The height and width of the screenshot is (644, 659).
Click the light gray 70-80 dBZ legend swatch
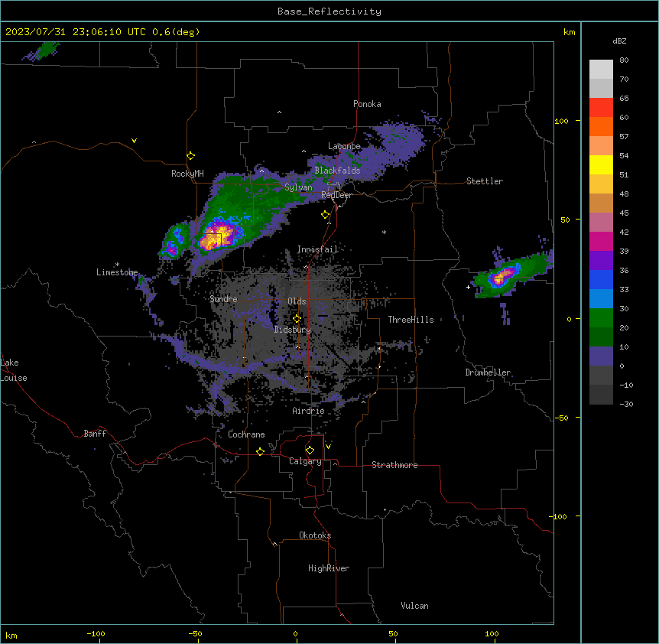(x=601, y=70)
